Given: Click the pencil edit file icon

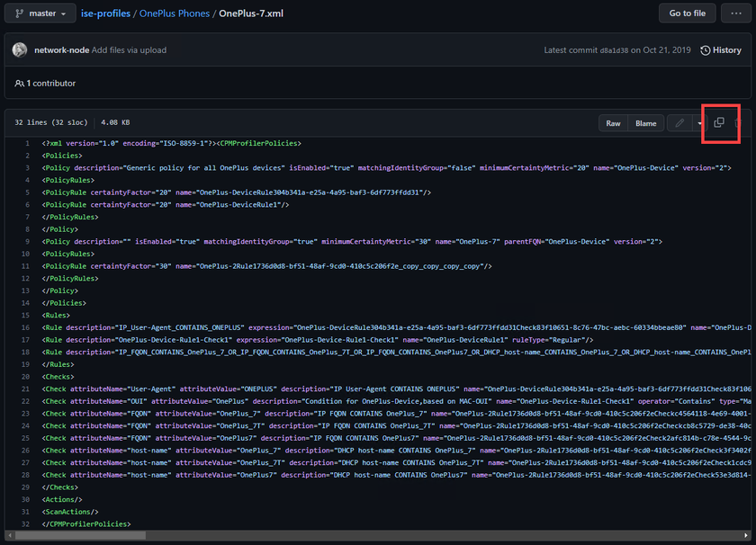Looking at the screenshot, I should (x=679, y=123).
